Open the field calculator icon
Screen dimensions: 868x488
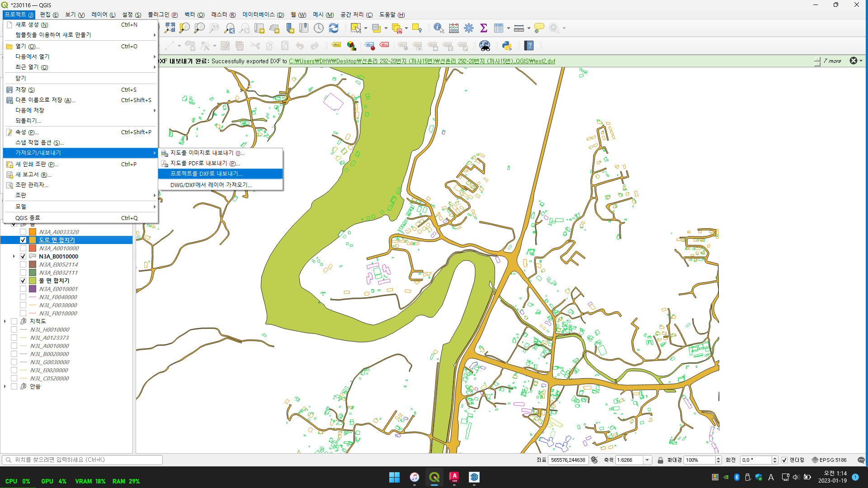click(454, 28)
